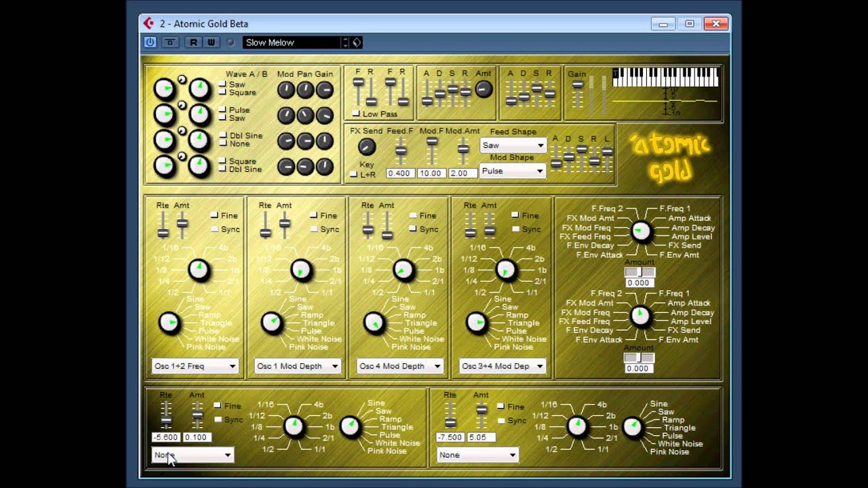Click the Cubase logo in the title bar

pos(149,23)
